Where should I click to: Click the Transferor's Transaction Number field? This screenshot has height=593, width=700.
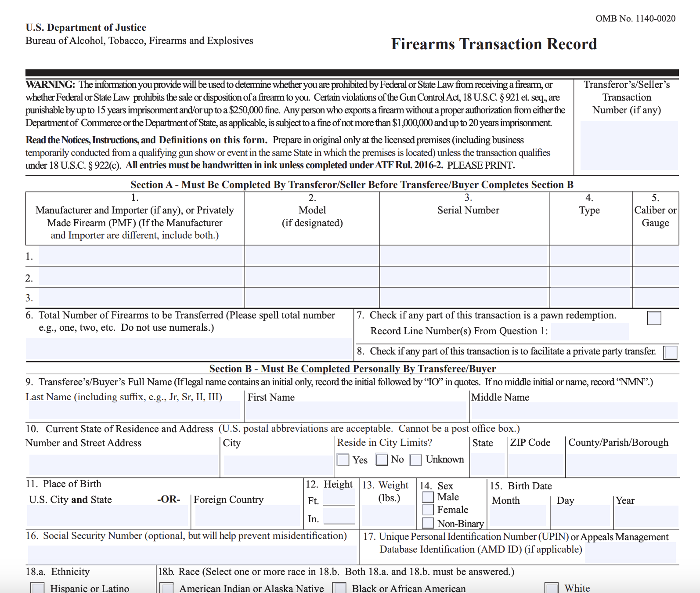point(629,145)
